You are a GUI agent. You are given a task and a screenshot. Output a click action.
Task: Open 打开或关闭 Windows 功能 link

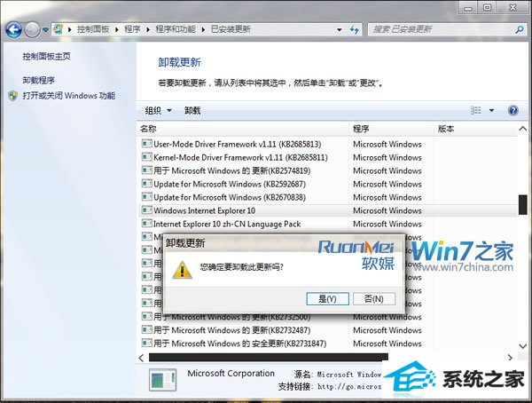(69, 96)
